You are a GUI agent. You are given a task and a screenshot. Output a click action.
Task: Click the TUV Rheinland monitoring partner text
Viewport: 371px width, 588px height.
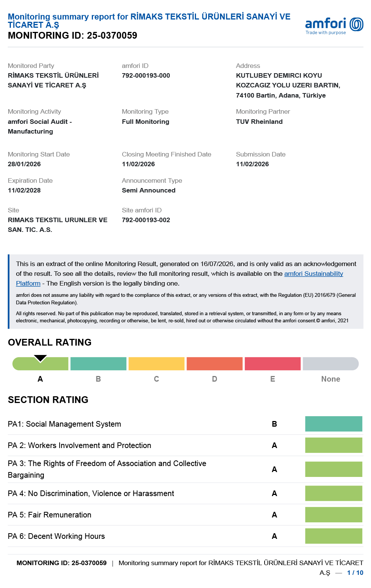259,122
